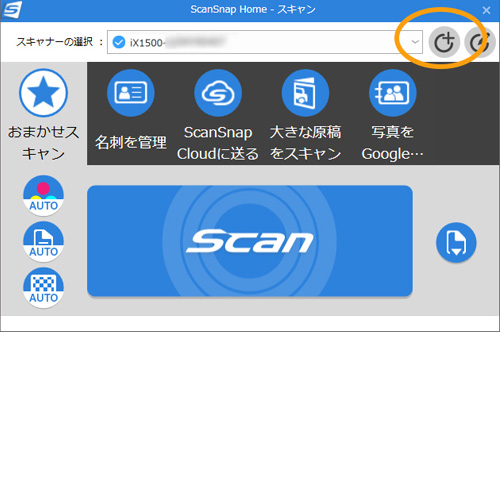
Task: Start scanning with the big Scan button
Action: 250,241
